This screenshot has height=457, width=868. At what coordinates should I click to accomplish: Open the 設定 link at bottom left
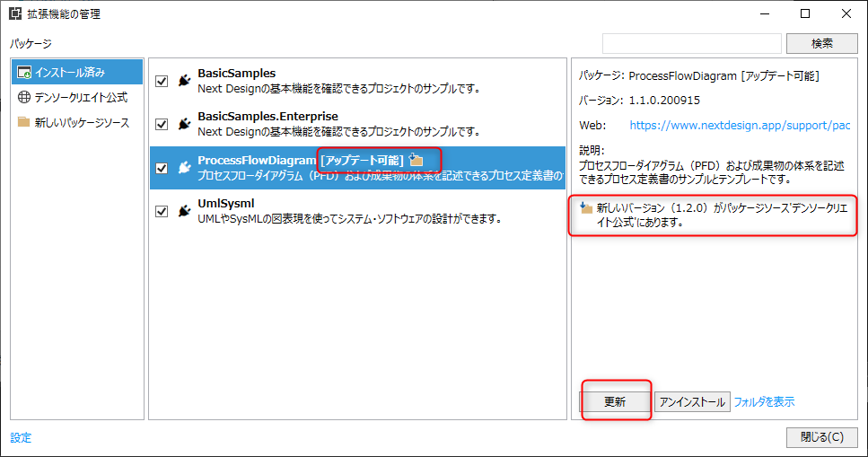pos(21,438)
